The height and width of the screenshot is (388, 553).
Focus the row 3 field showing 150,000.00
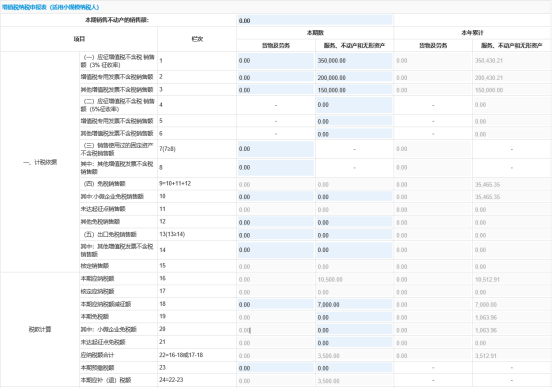pos(354,90)
